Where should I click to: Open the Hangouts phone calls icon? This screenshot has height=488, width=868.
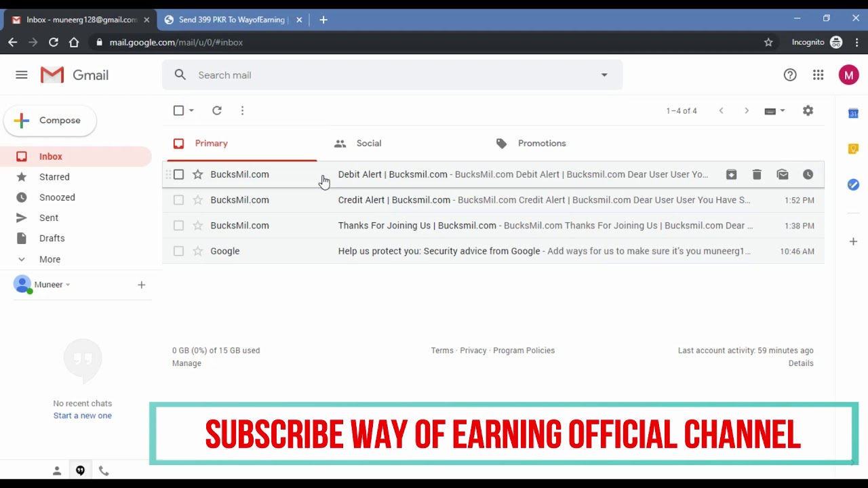click(x=103, y=470)
